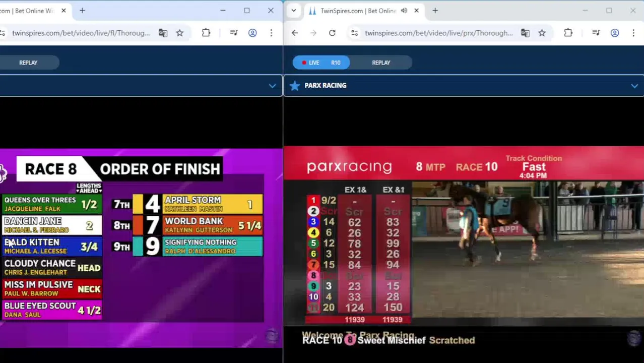This screenshot has width=644, height=363.
Task: Favorite Parx Racing with star icon
Action: pos(295,86)
